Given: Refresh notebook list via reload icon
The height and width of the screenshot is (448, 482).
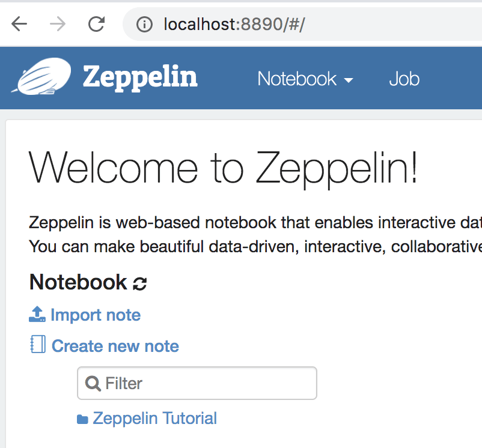Looking at the screenshot, I should [140, 283].
